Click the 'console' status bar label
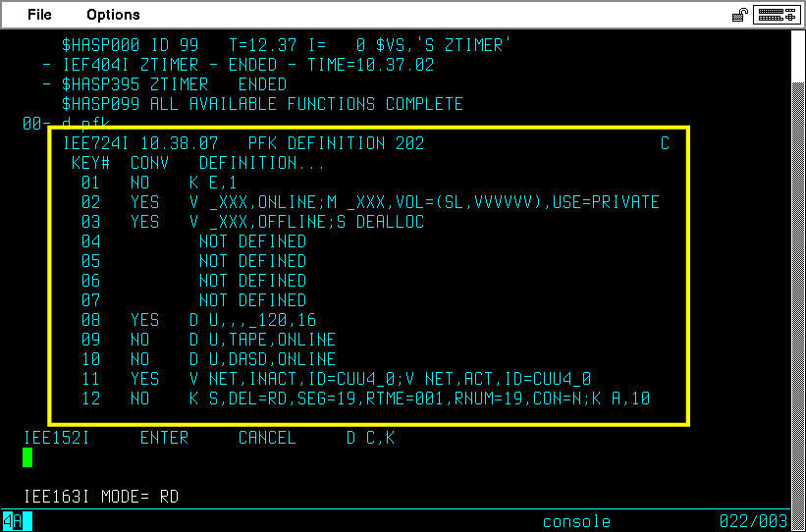This screenshot has height=532, width=806. (x=576, y=522)
